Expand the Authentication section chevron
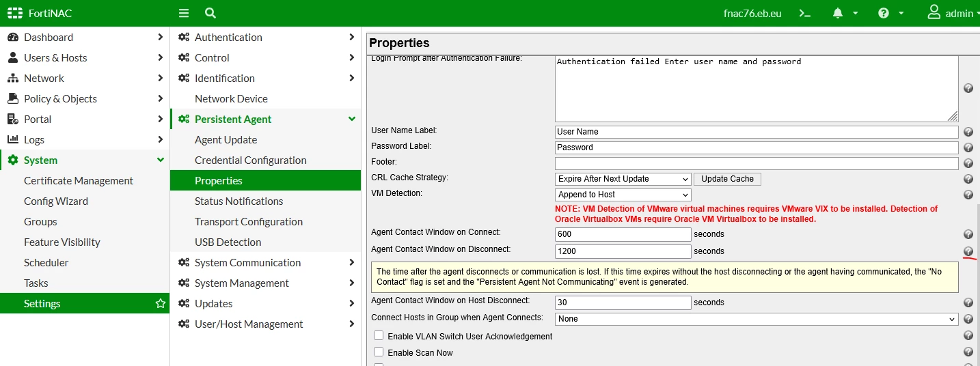 (x=351, y=37)
